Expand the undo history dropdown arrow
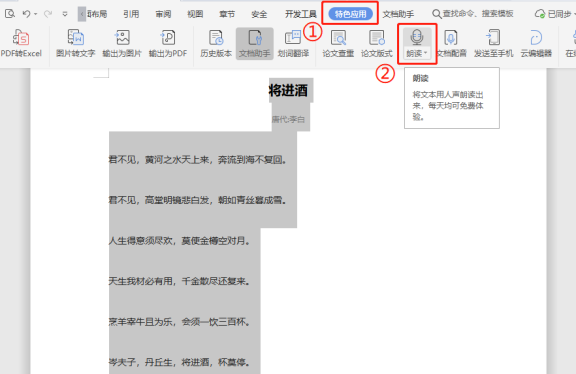This screenshot has width=576, height=374. [36, 14]
